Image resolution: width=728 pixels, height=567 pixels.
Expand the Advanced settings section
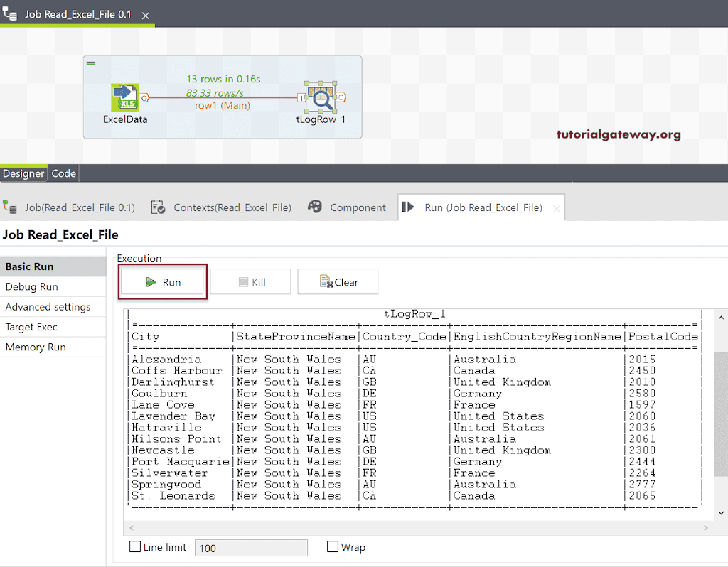pos(50,307)
